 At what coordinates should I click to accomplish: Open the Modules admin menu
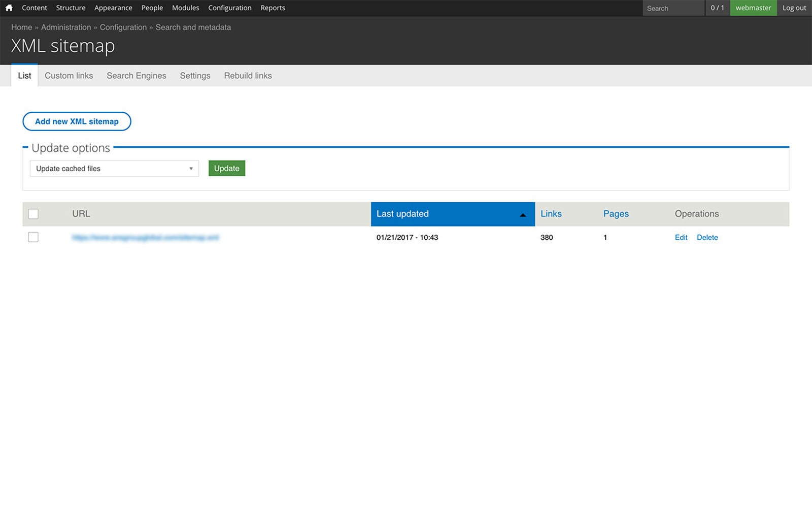click(186, 8)
